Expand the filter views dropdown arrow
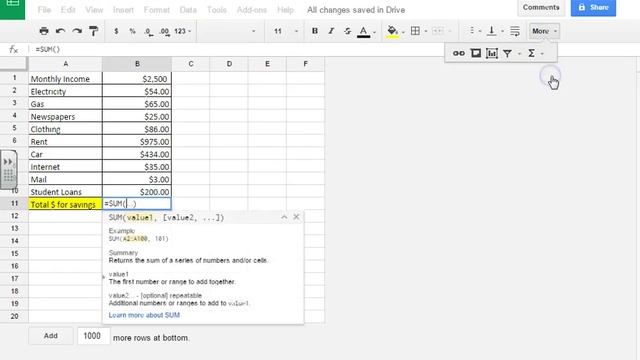The image size is (640, 360). pos(519,53)
